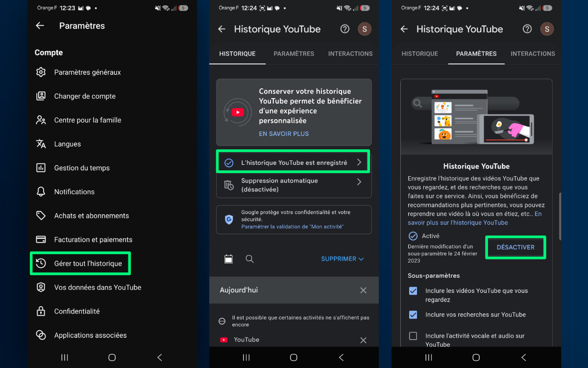
Task: Tap Android back button on right phone
Action: [523, 358]
